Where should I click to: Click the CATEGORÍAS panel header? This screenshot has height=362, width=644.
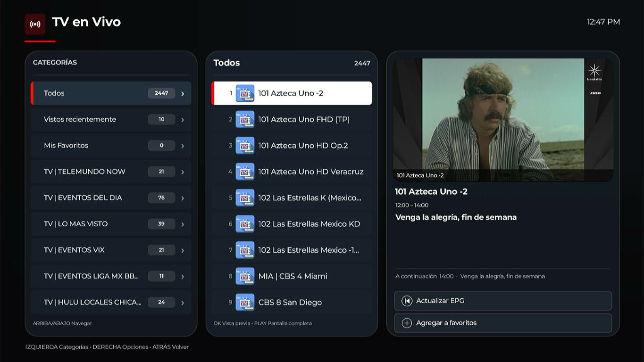pos(55,62)
